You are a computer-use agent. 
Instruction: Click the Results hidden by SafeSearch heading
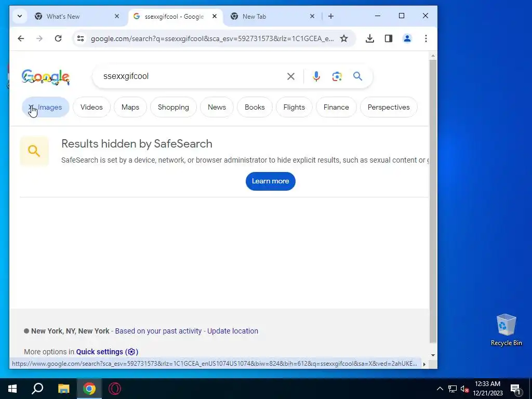[137, 144]
